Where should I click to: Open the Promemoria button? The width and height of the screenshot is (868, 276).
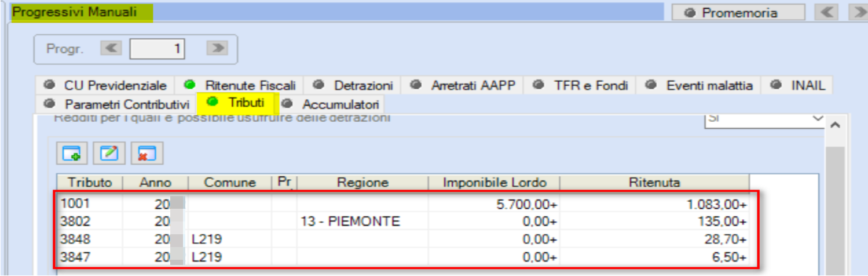coord(738,12)
